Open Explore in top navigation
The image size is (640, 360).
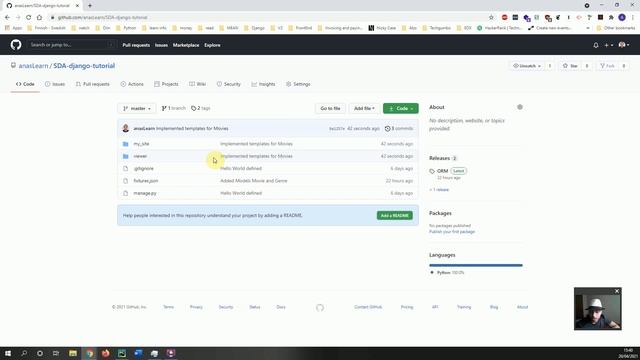212,45
